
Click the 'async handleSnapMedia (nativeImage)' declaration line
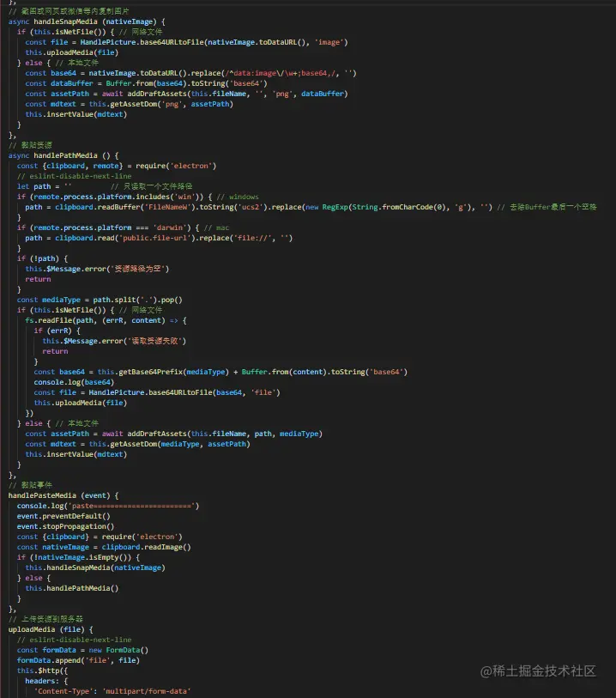click(x=87, y=21)
